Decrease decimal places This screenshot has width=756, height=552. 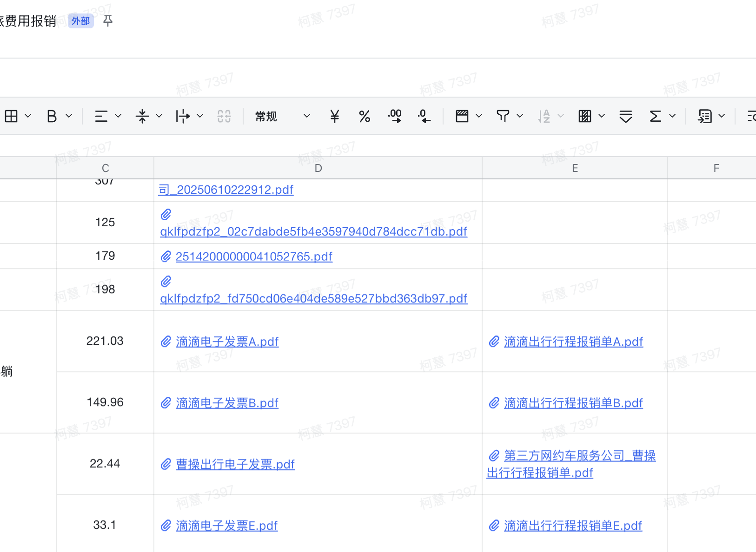pyautogui.click(x=424, y=116)
